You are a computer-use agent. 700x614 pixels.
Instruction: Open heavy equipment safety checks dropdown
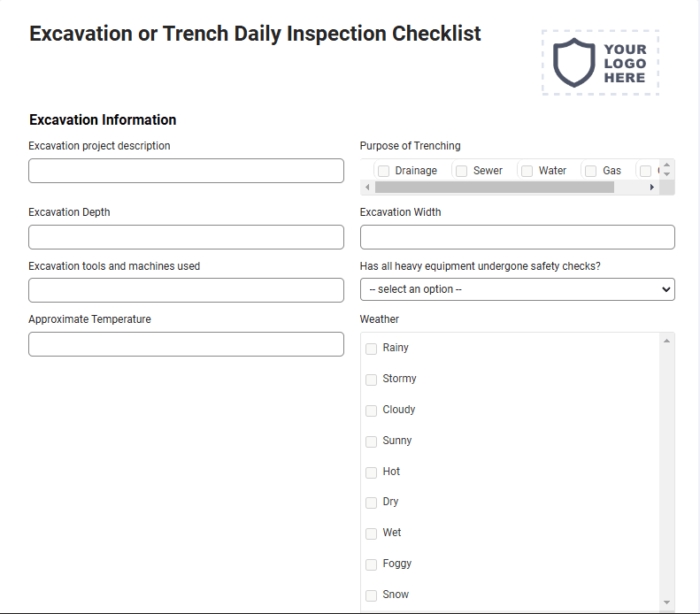pos(518,289)
